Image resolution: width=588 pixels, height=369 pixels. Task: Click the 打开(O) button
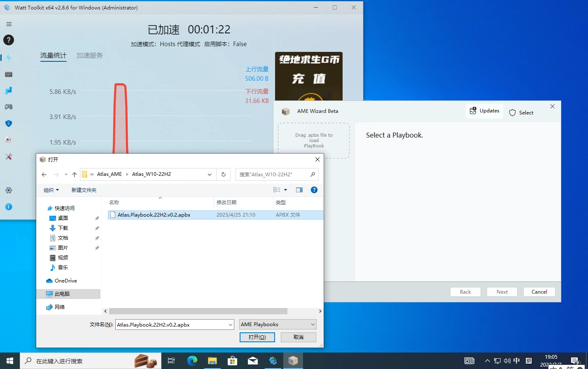coord(257,337)
